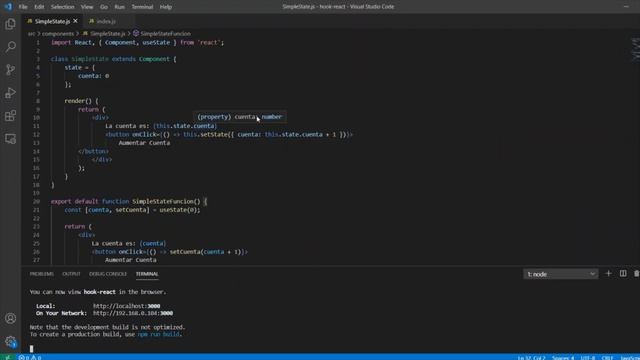The height and width of the screenshot is (360, 640).
Task: Open the Terminal menu
Action: tap(142, 7)
